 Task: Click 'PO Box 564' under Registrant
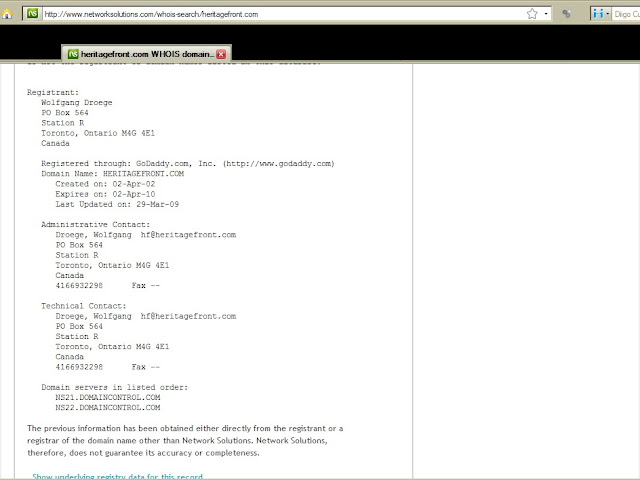(64, 113)
